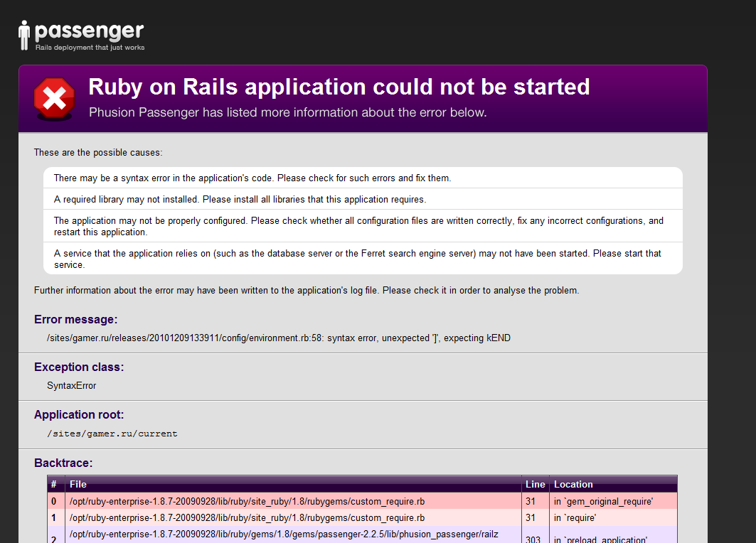Click the red error X icon
Viewport: 756px width, 543px height.
coord(54,99)
